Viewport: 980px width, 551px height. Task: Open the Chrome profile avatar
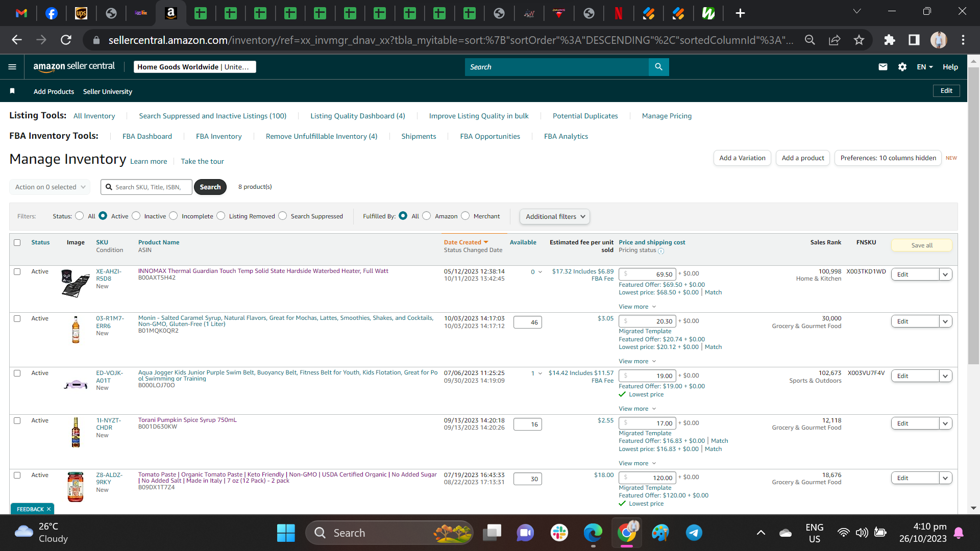pyautogui.click(x=938, y=40)
